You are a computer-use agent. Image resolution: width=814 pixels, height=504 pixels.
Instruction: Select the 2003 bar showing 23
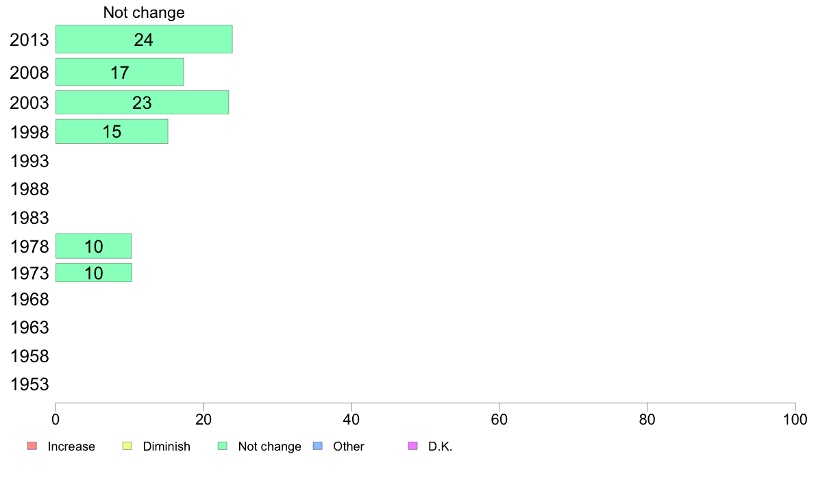point(143,102)
